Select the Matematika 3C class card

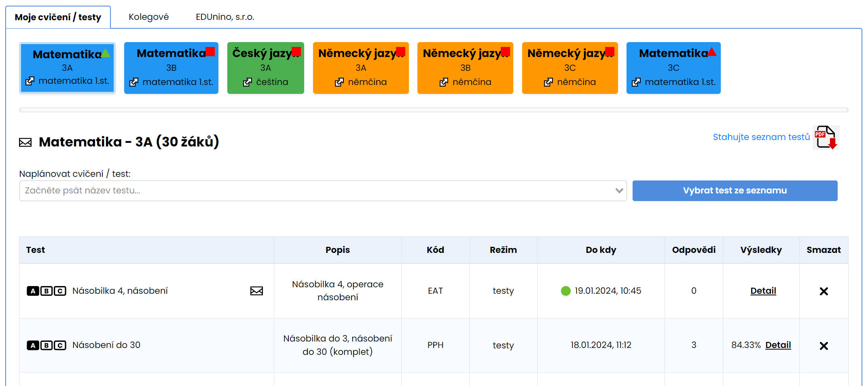[673, 68]
